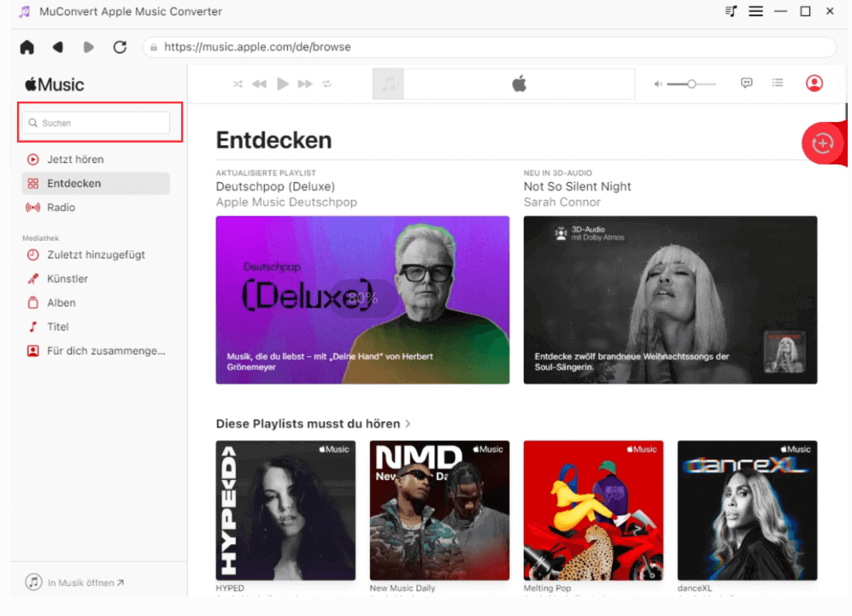Adjust the volume slider
Viewport: 852px width, 616px height.
(690, 84)
